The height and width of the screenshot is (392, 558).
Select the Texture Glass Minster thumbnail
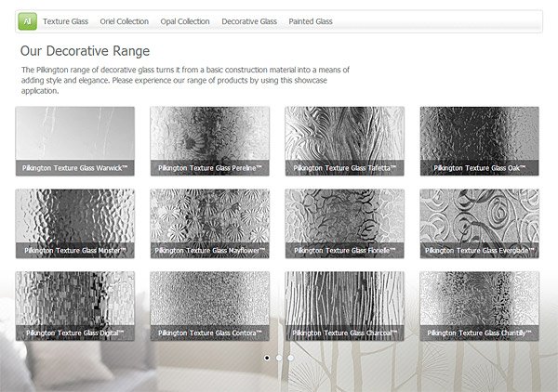coord(75,224)
